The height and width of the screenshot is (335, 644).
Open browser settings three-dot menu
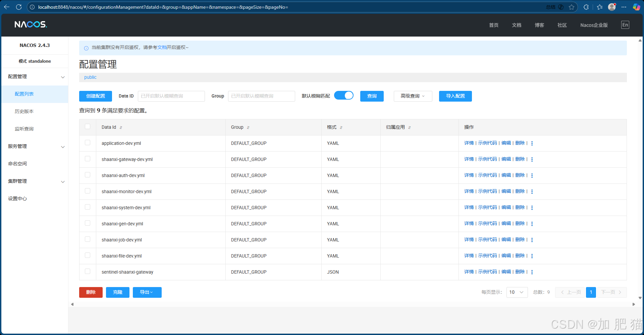(x=624, y=7)
